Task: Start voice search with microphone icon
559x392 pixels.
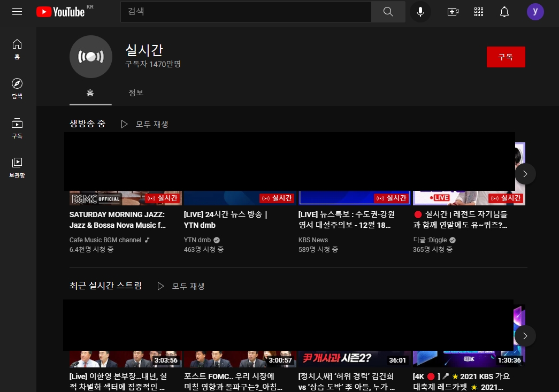Action: 420,12
